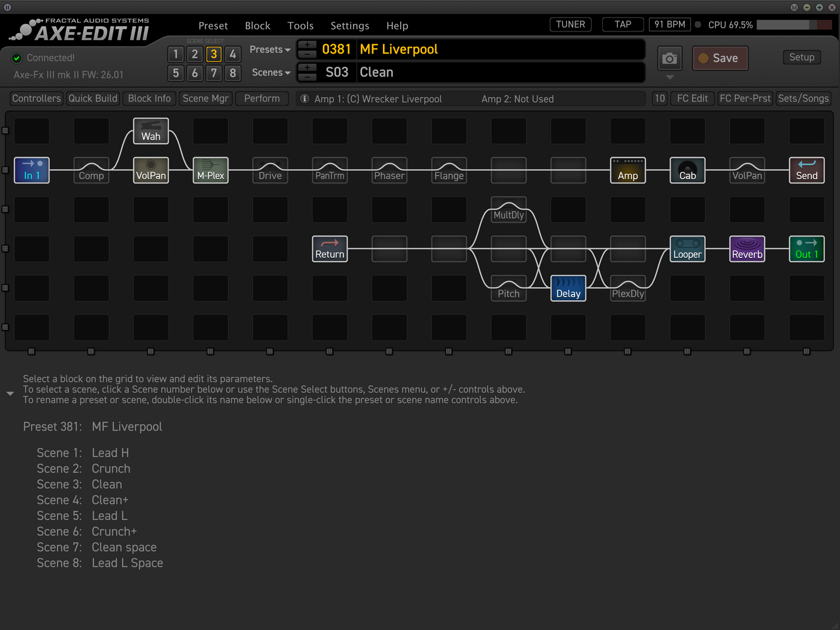Open the Wah block for editing
Viewport: 840px width, 630px height.
click(x=151, y=132)
